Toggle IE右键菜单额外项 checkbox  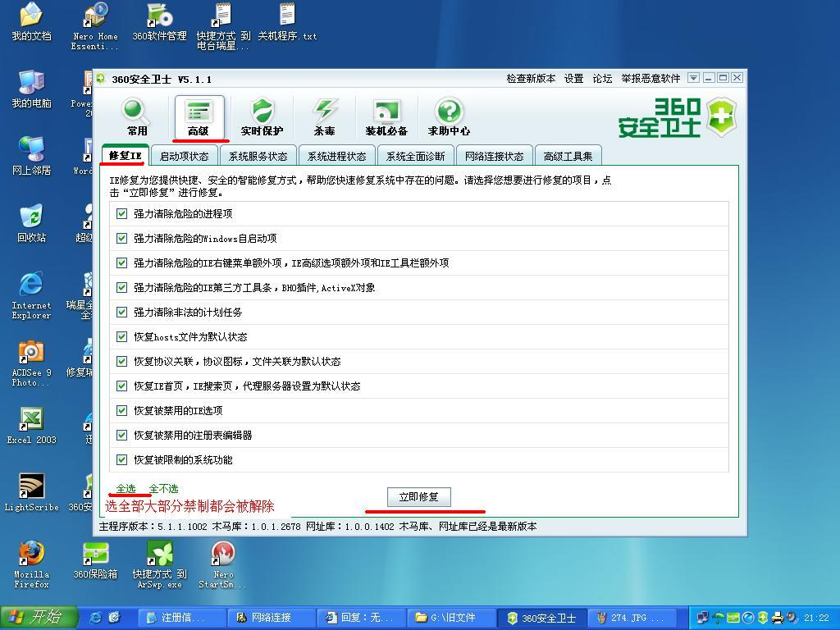121,263
